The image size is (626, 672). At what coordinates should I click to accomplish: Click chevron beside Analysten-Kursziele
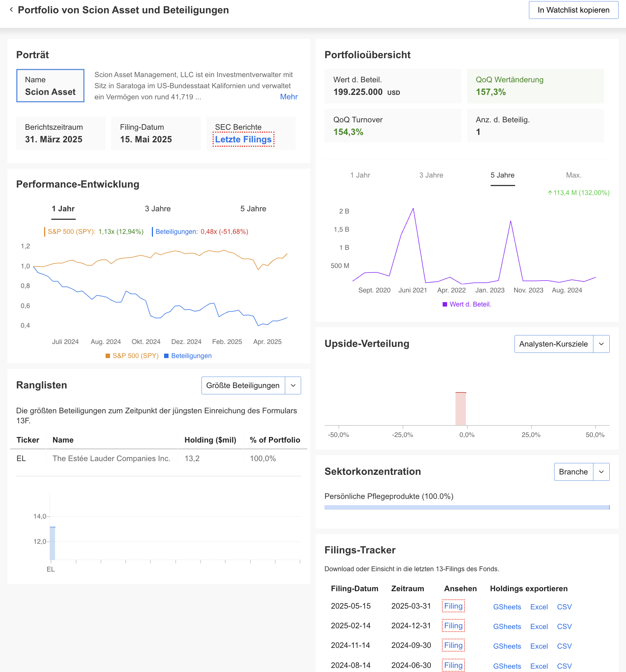pyautogui.click(x=601, y=344)
